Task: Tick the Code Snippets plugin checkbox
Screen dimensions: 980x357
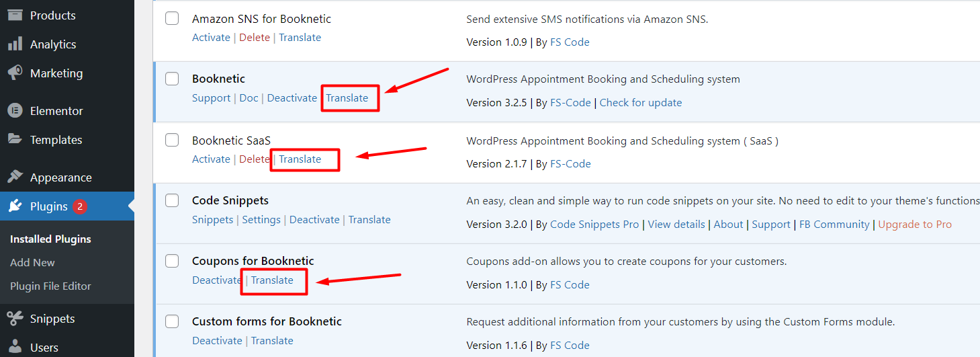Action: (173, 200)
